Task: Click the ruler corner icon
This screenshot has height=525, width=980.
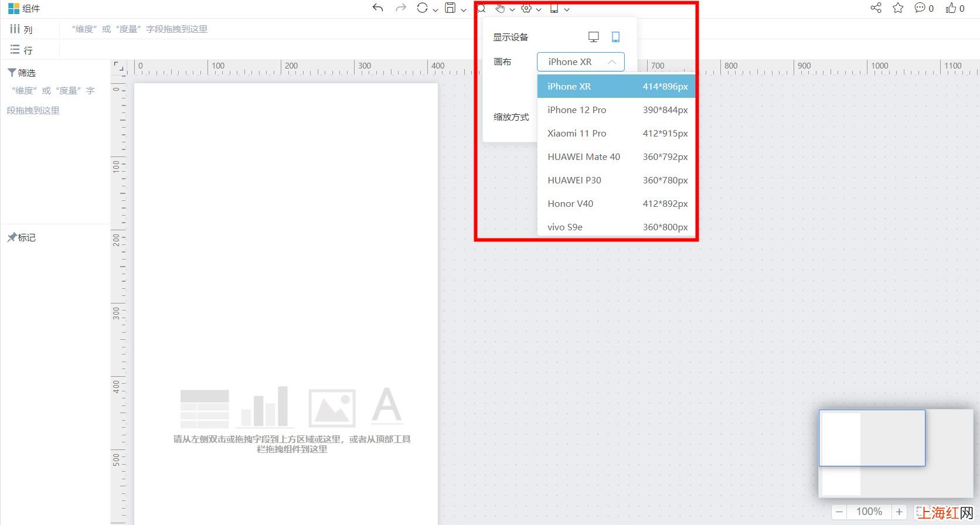Action: (x=119, y=67)
